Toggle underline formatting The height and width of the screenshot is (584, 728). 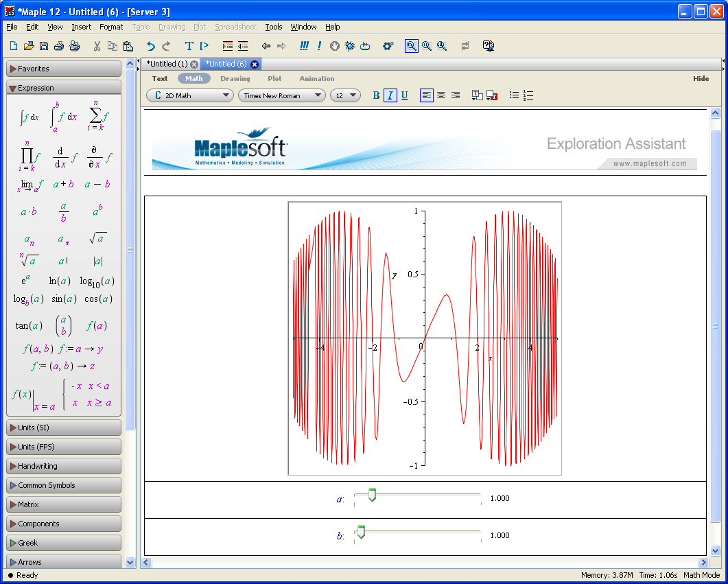404,95
